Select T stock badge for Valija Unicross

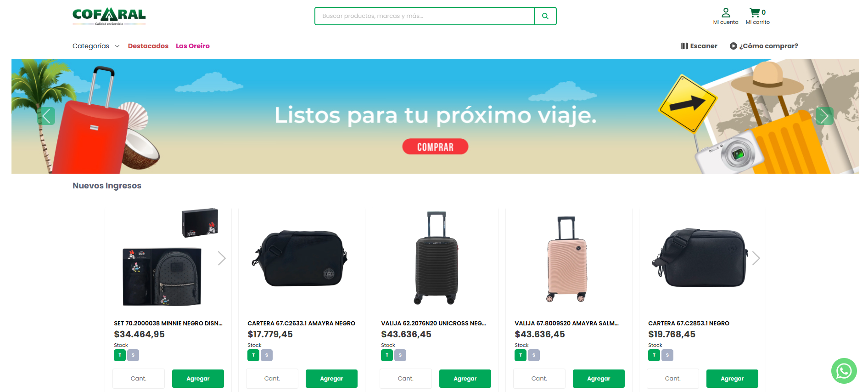(387, 355)
